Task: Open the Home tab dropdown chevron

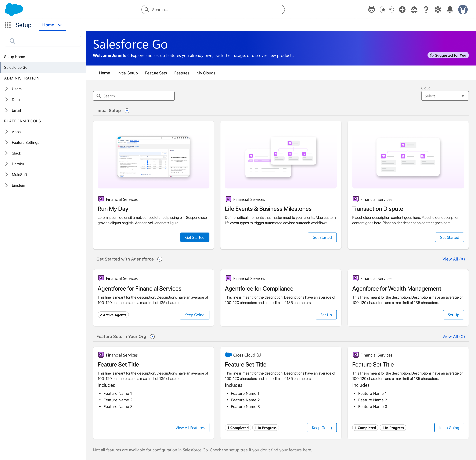Action: (60, 25)
